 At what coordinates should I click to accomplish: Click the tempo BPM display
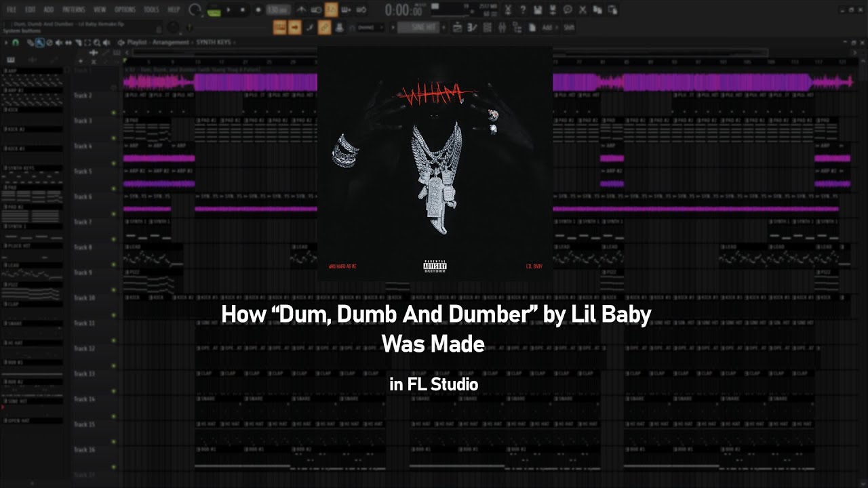tap(277, 10)
